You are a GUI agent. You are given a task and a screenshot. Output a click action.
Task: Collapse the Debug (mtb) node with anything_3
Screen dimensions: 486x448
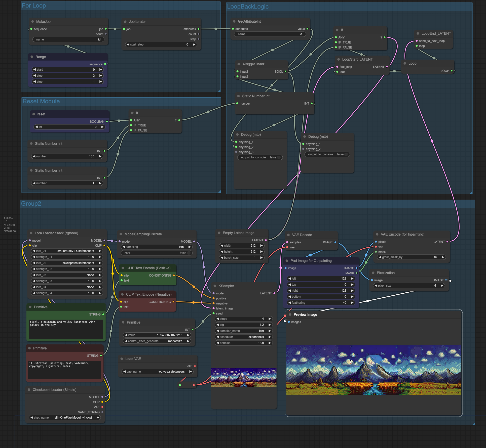pos(238,135)
